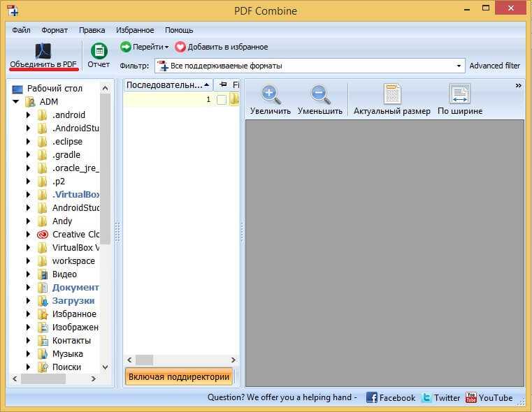Click the Creative Cloud folder icon
Screen dimensions: 532x412
(x=43, y=235)
